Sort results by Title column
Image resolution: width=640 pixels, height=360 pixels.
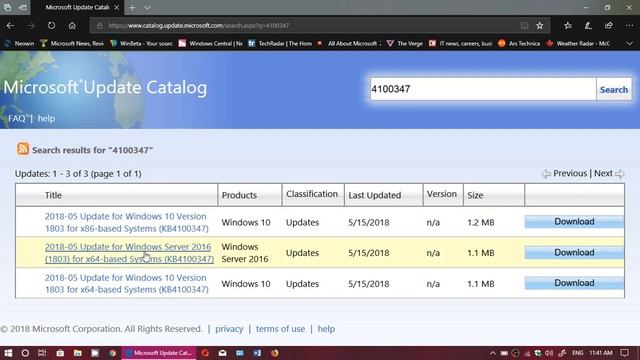click(x=53, y=195)
